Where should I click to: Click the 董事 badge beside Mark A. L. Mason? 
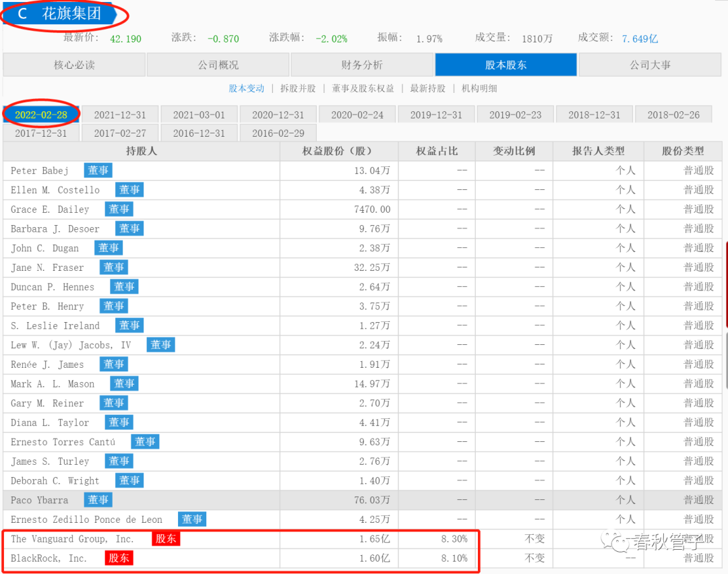pos(124,383)
